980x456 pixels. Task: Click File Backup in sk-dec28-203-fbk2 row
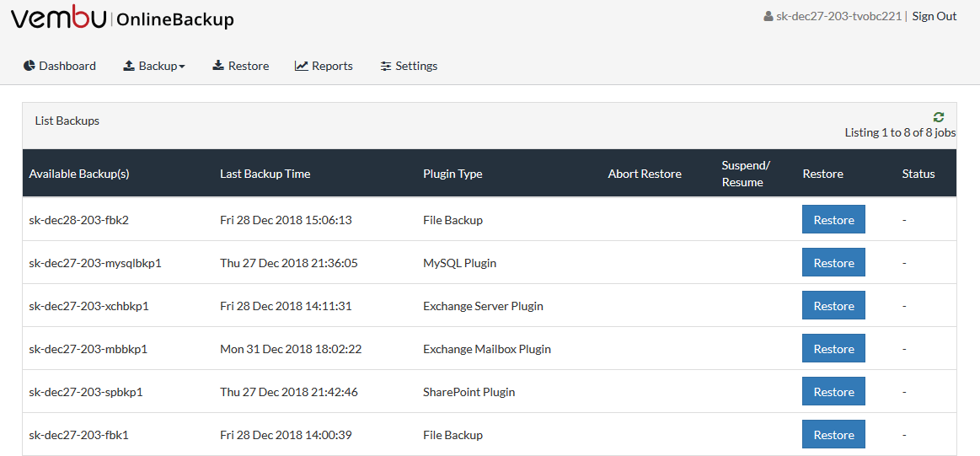(453, 220)
